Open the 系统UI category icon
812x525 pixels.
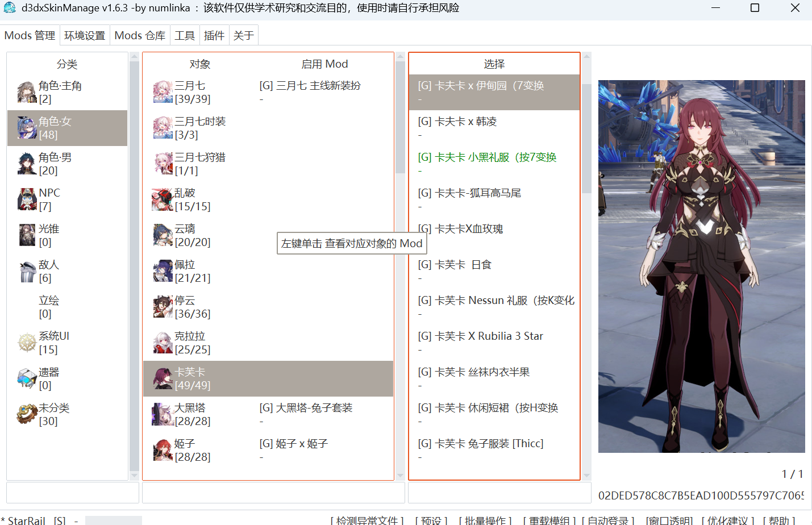click(27, 343)
